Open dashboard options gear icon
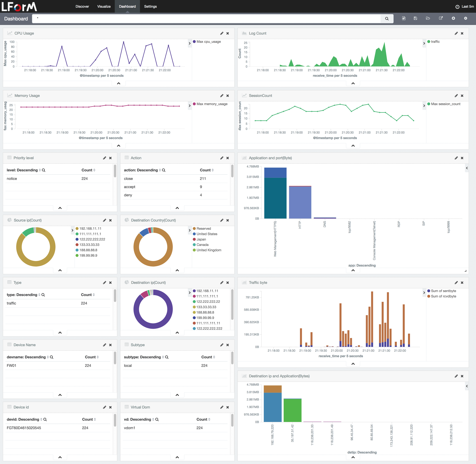Image resolution: width=476 pixels, height=464 pixels. pyautogui.click(x=466, y=19)
